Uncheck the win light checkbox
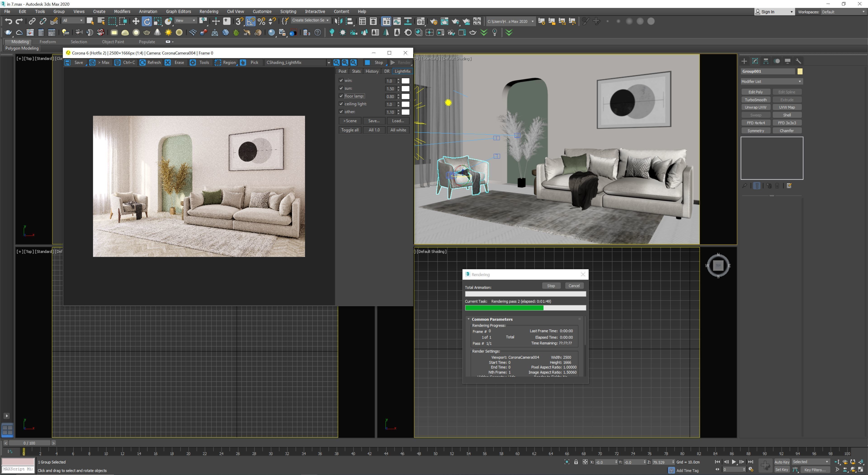The height and width of the screenshot is (475, 868). point(341,80)
